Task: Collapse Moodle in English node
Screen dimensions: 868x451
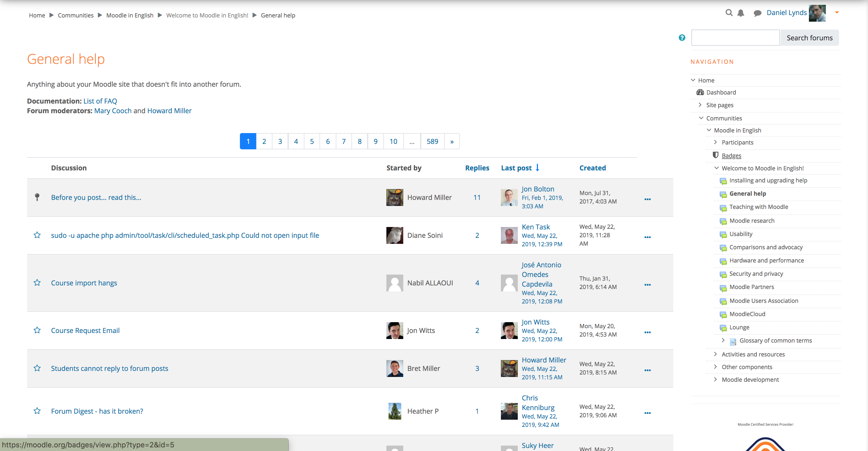Action: 709,130
